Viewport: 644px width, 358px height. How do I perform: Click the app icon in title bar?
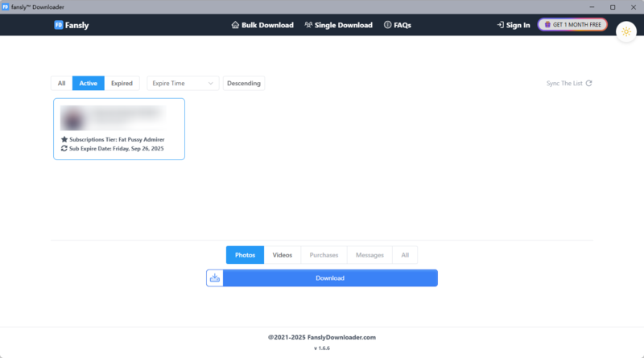click(6, 7)
